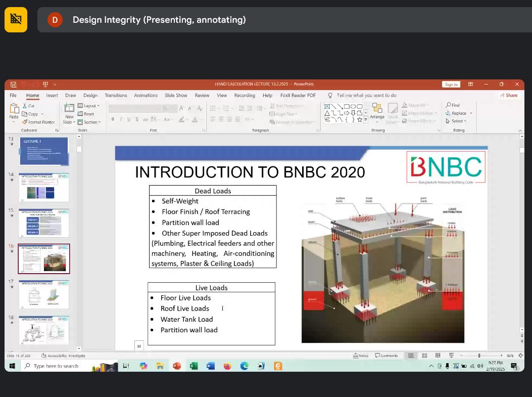Open the Animations tab
The height and width of the screenshot is (397, 532).
[x=146, y=96]
